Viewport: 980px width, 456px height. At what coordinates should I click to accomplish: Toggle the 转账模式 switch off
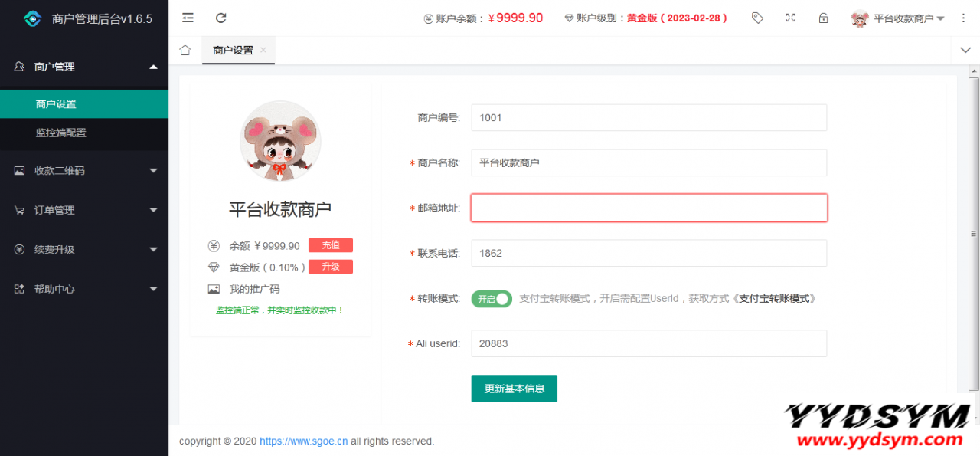[x=491, y=299]
